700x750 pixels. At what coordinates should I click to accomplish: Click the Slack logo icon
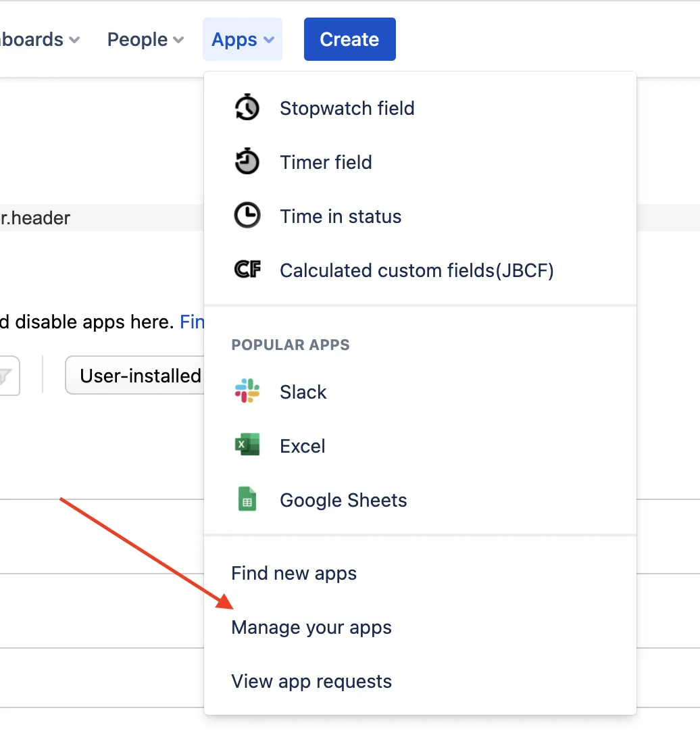pyautogui.click(x=247, y=391)
